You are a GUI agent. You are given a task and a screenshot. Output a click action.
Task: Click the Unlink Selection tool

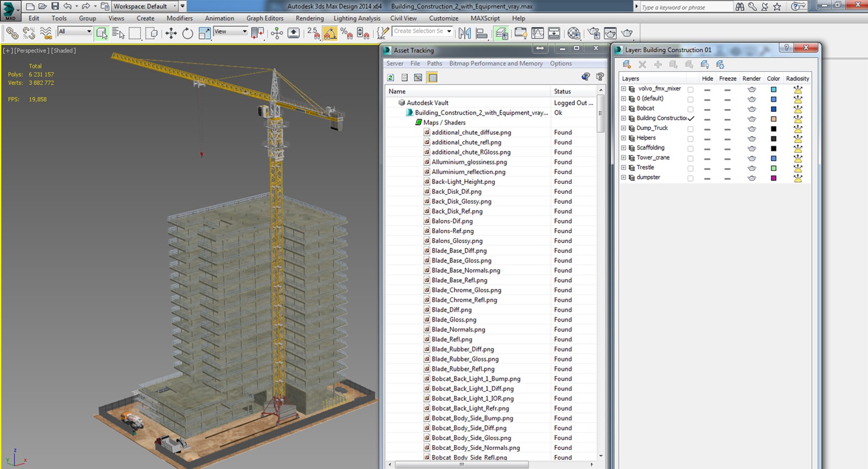click(x=29, y=33)
